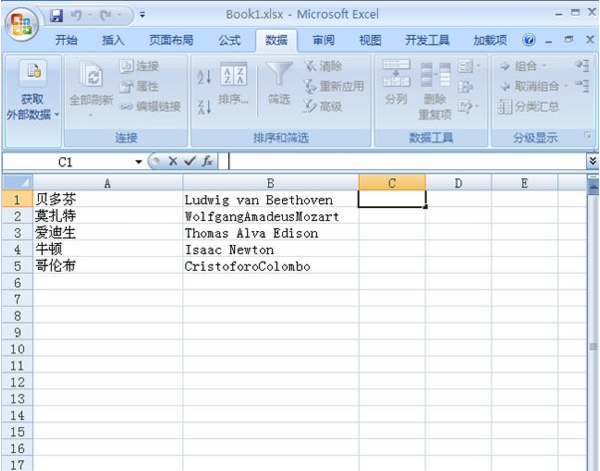The height and width of the screenshot is (471, 600).
Task: Switch to the 公式 ribbon tab
Action: point(230,40)
